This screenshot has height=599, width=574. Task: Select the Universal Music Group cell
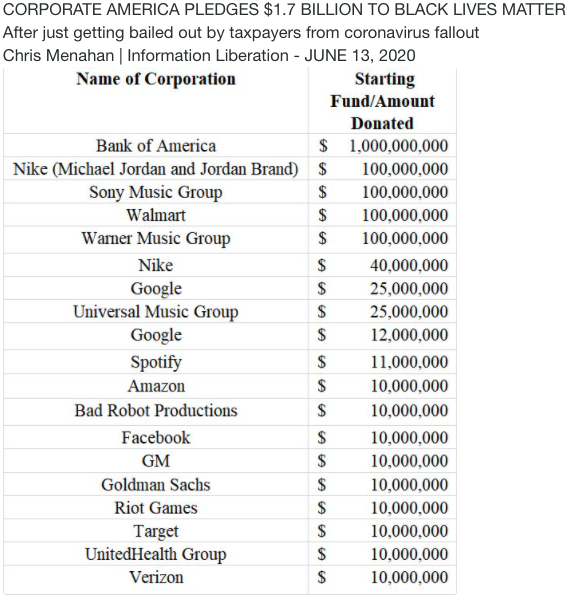[156, 312]
